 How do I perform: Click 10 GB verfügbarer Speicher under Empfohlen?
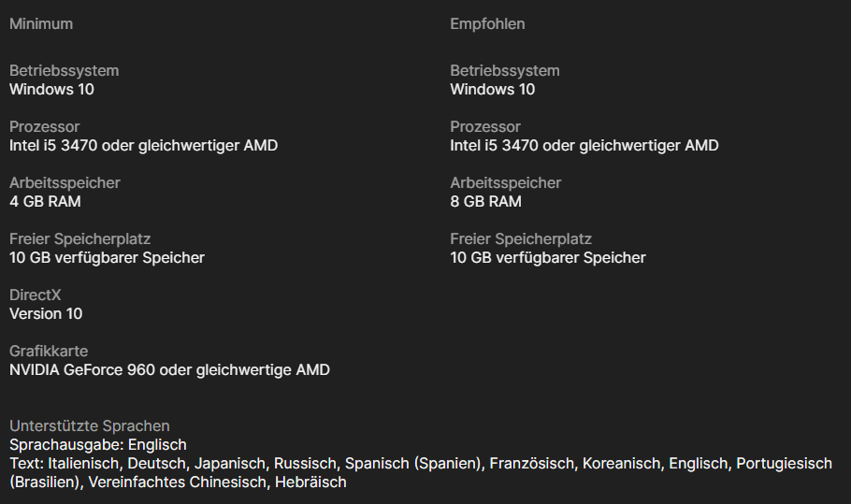(547, 258)
